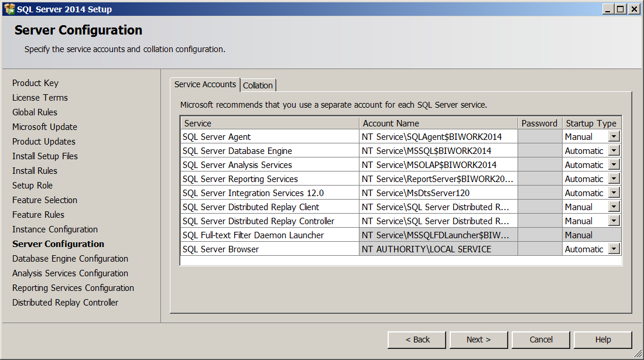Expand Startup Type for Distributed Replay Client
This screenshot has height=360, width=644.
[x=614, y=207]
